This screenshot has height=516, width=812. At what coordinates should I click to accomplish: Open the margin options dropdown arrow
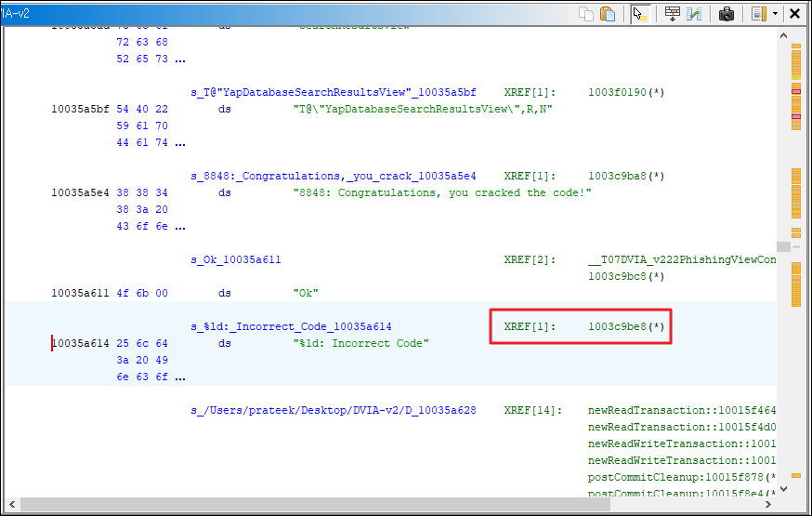775,14
